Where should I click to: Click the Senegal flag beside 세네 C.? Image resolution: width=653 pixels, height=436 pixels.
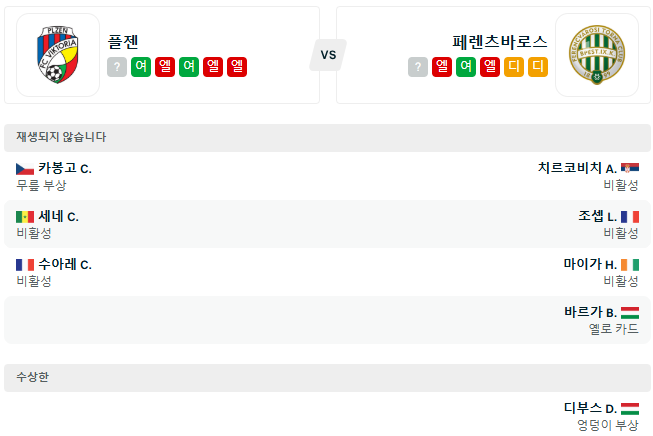25,217
